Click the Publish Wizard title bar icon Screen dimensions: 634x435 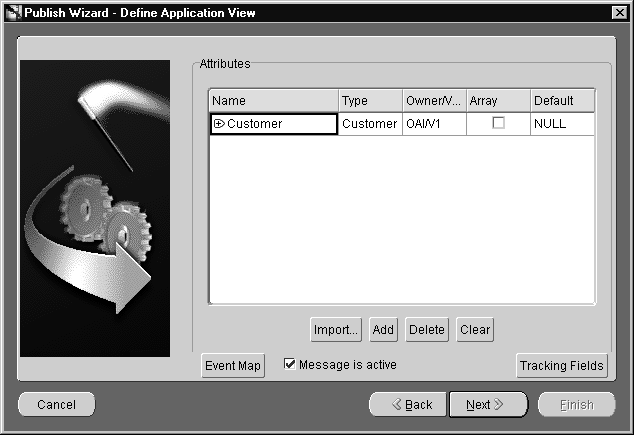click(13, 13)
